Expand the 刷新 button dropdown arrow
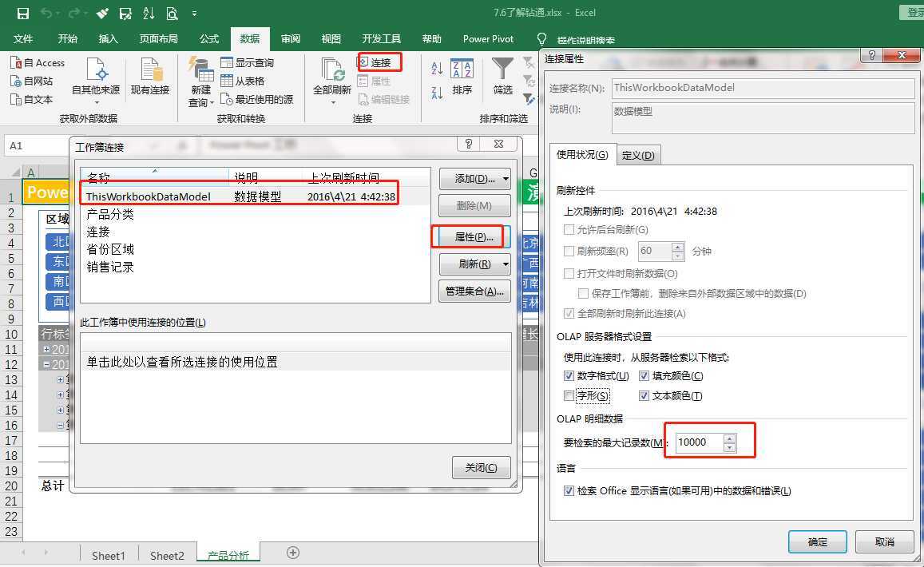This screenshot has width=924, height=567. [x=506, y=264]
